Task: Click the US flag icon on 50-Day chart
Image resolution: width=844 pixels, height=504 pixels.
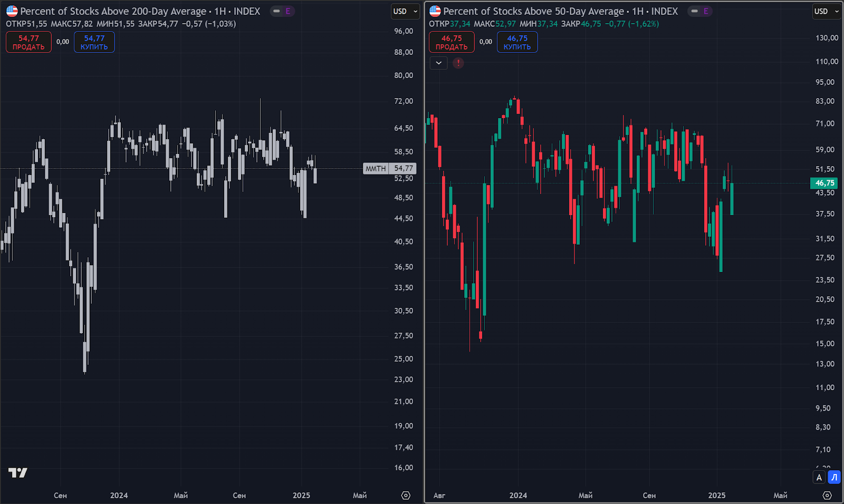Action: pyautogui.click(x=435, y=11)
